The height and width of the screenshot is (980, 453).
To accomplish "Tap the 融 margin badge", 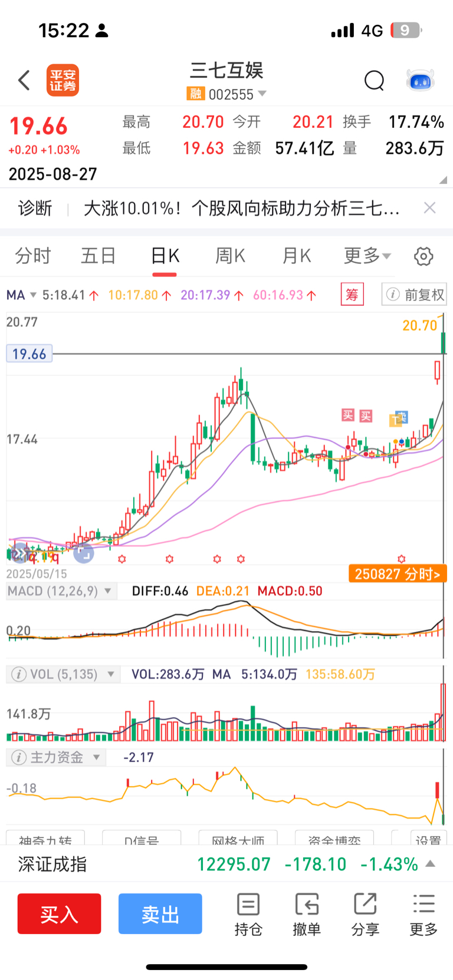I will (x=195, y=94).
